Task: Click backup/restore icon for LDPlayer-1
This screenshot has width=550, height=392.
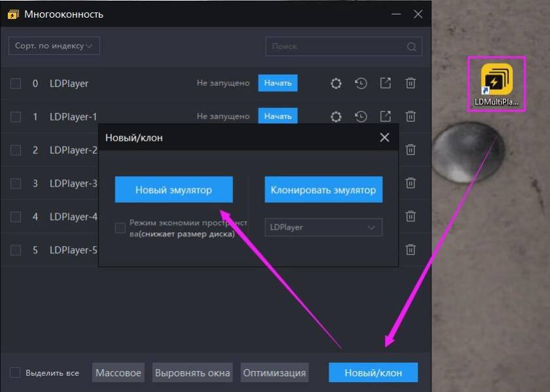Action: tap(361, 116)
